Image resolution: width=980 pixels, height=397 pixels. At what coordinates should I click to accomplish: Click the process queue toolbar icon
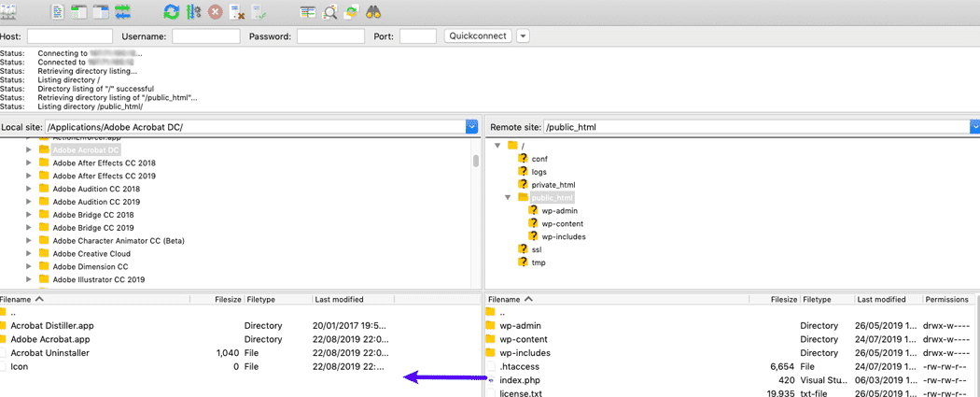coord(194,12)
